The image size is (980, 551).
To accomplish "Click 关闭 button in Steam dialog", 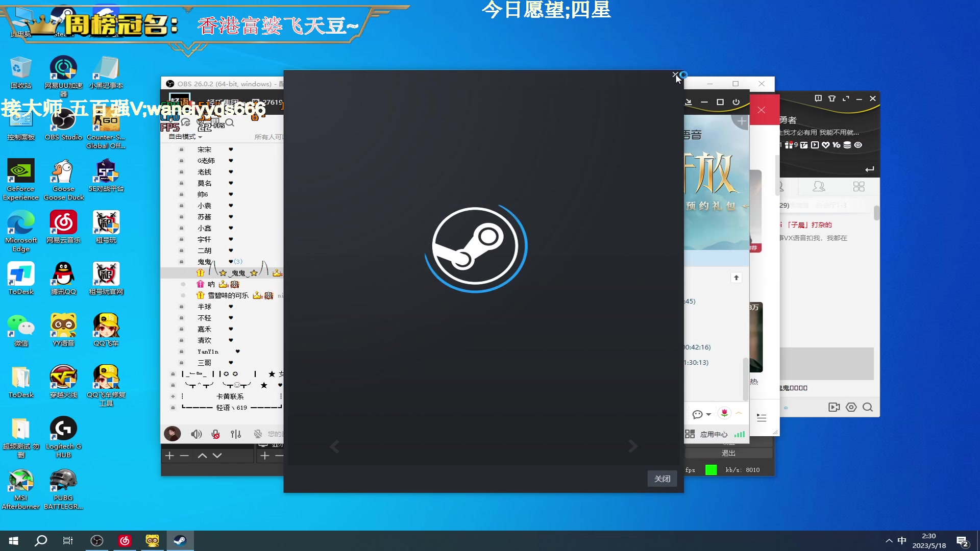I will pos(662,479).
